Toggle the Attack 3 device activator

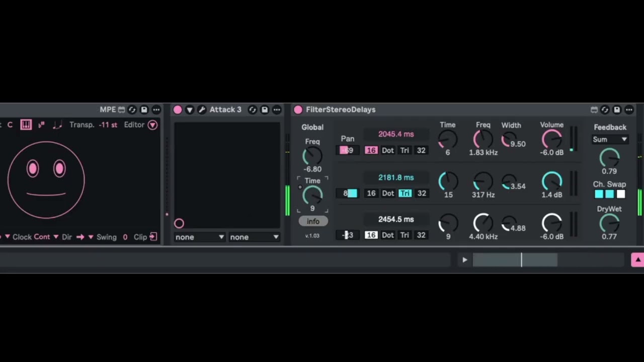pyautogui.click(x=178, y=110)
